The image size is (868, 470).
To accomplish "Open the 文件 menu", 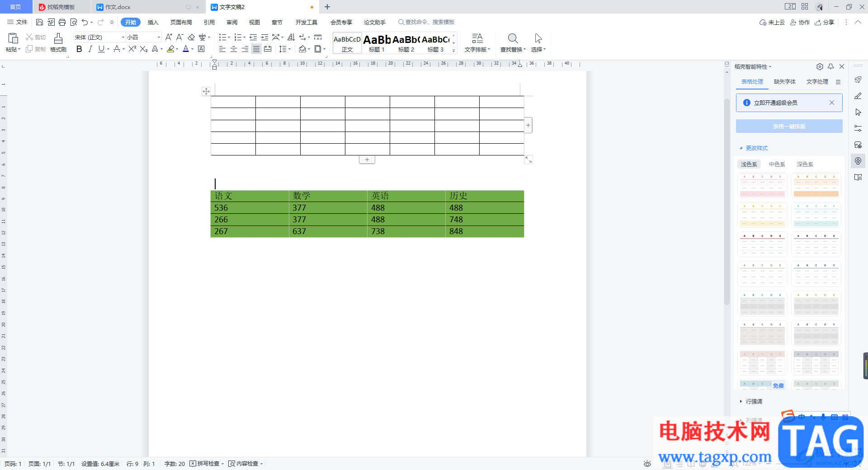I will coord(18,22).
